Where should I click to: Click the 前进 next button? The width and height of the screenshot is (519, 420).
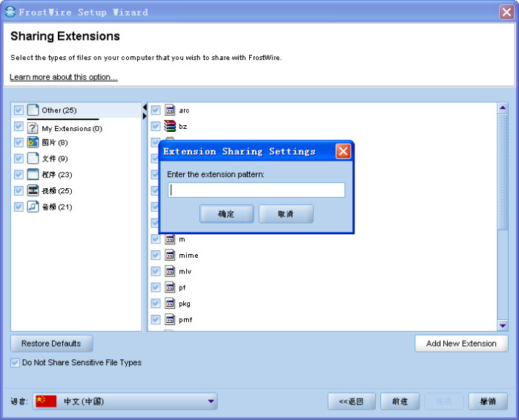[x=400, y=401]
